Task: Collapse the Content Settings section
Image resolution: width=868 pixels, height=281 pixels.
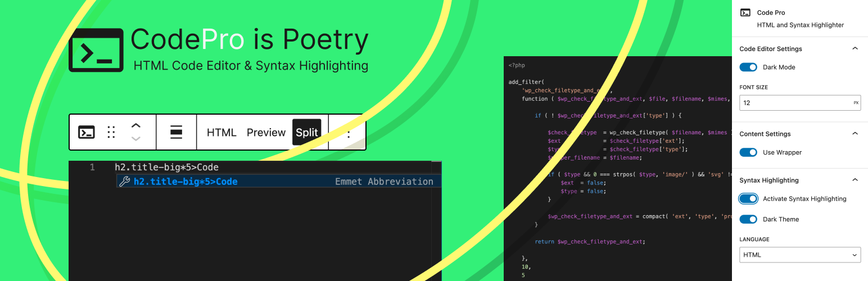Action: [x=855, y=134]
